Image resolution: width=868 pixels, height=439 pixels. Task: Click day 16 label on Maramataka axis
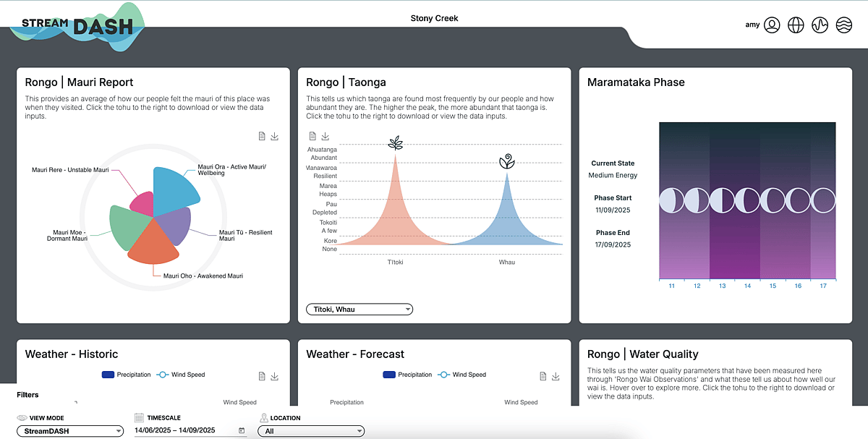798,286
